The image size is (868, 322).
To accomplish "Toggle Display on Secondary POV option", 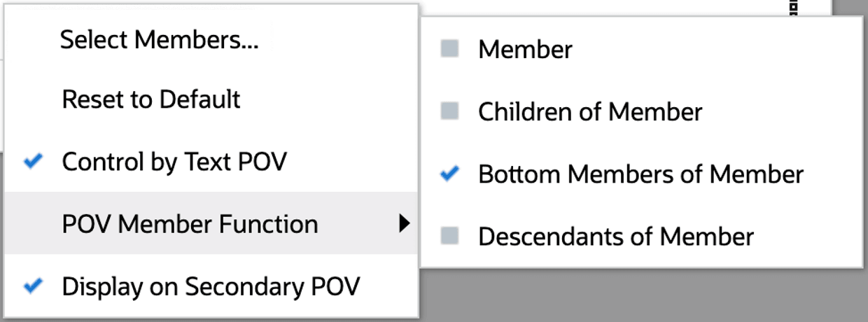I will [x=211, y=286].
